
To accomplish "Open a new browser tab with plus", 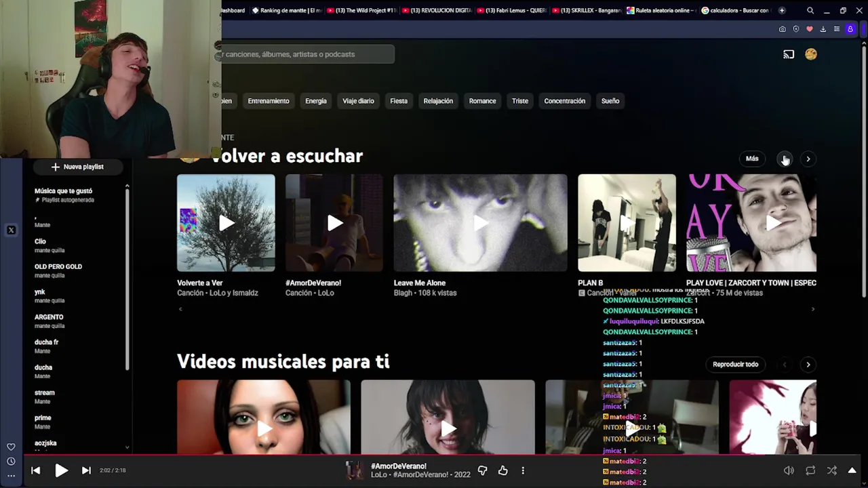I will coord(782,10).
